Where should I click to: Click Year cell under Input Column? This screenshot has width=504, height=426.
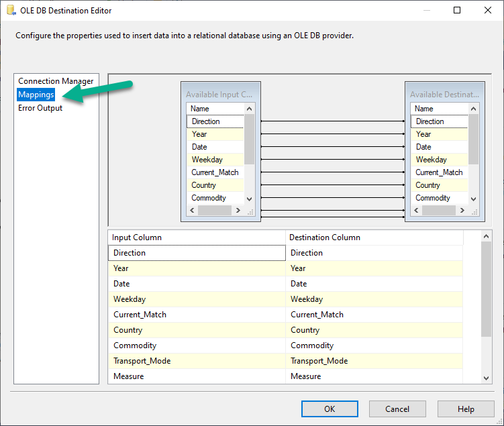197,268
